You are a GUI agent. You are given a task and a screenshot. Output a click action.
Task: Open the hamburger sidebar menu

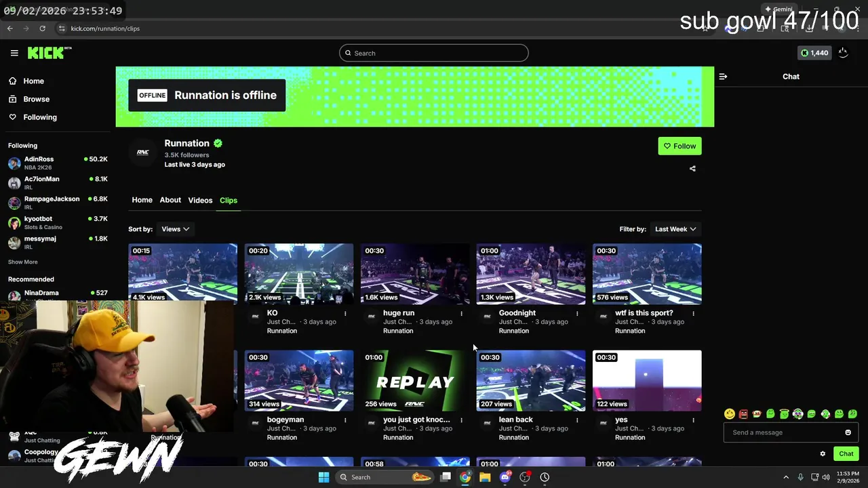(x=14, y=53)
